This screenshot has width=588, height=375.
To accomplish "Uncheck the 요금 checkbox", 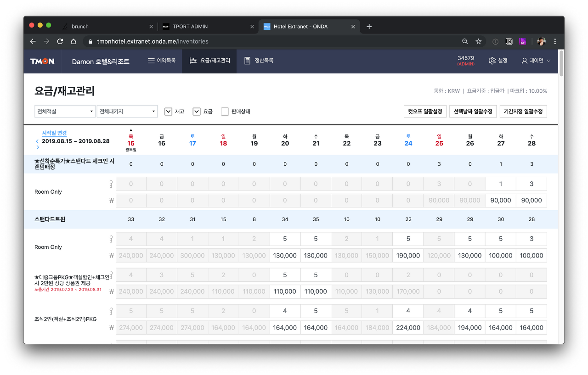I will 197,112.
